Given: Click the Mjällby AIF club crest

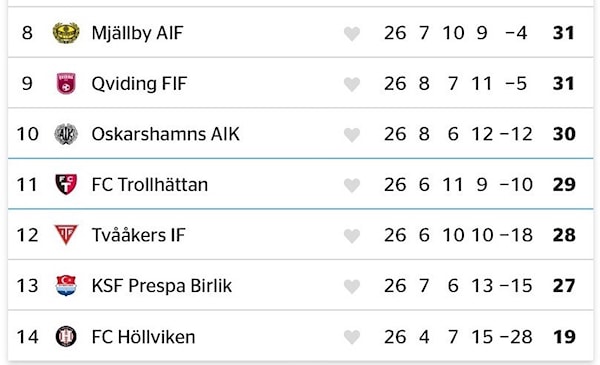Looking at the screenshot, I should 66,33.
